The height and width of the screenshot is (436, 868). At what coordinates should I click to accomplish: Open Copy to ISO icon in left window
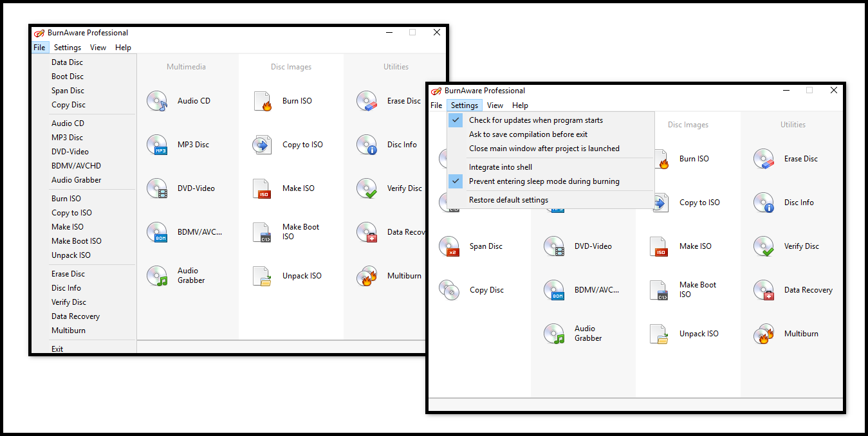click(x=263, y=145)
